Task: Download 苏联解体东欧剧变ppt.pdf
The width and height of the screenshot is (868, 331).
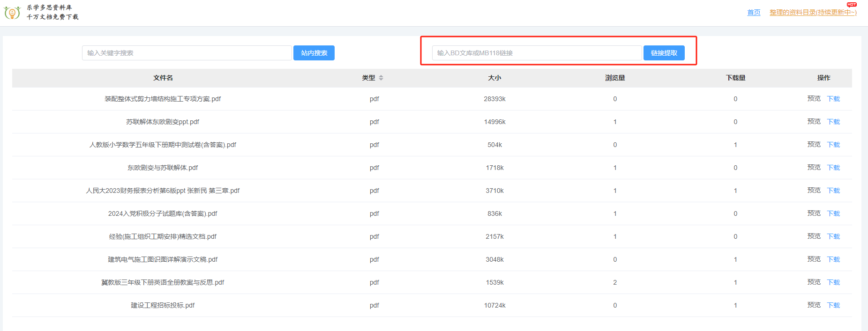Action: click(833, 122)
